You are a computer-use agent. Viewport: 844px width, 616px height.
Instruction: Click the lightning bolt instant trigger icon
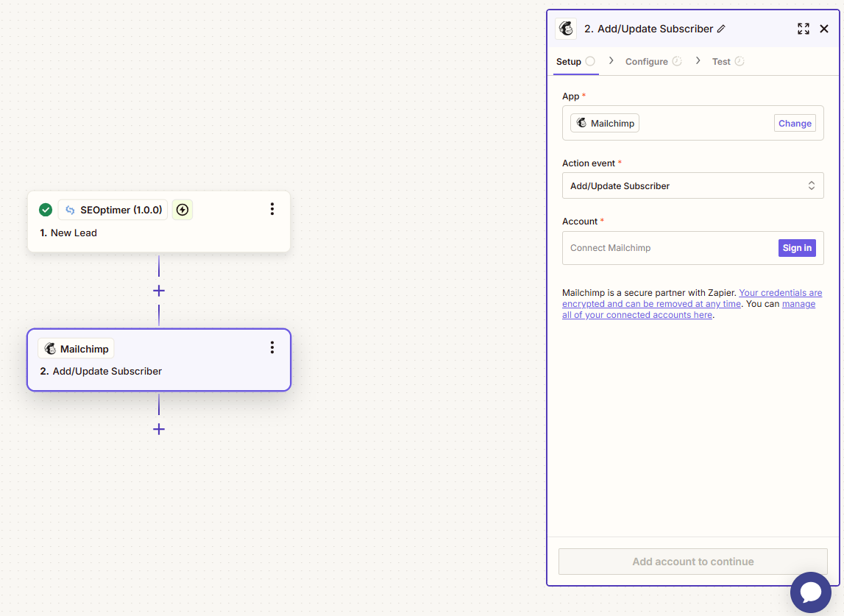pyautogui.click(x=182, y=210)
